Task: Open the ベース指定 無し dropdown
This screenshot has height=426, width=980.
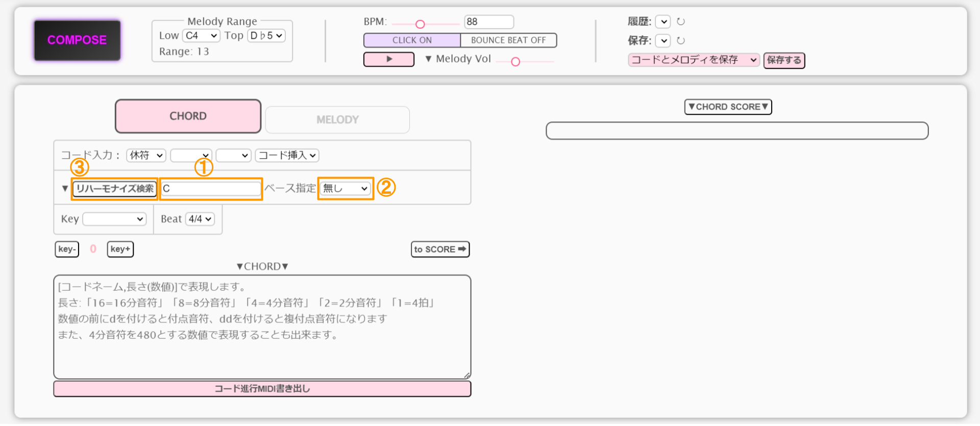Action: (346, 189)
